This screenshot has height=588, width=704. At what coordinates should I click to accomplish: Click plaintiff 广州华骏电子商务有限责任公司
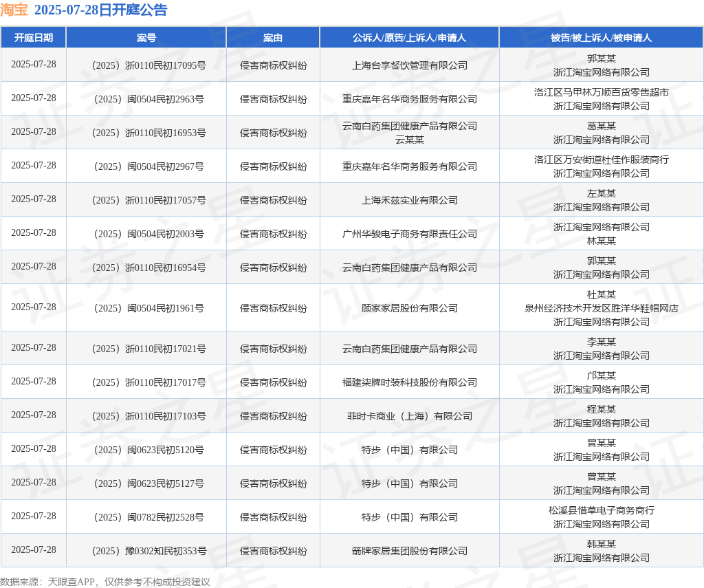coord(410,234)
